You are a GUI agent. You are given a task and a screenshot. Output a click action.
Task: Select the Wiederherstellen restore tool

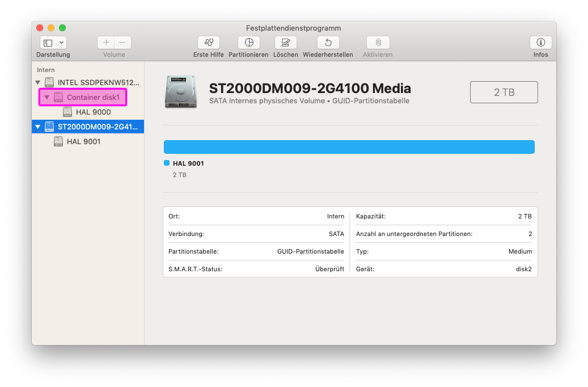[x=328, y=43]
